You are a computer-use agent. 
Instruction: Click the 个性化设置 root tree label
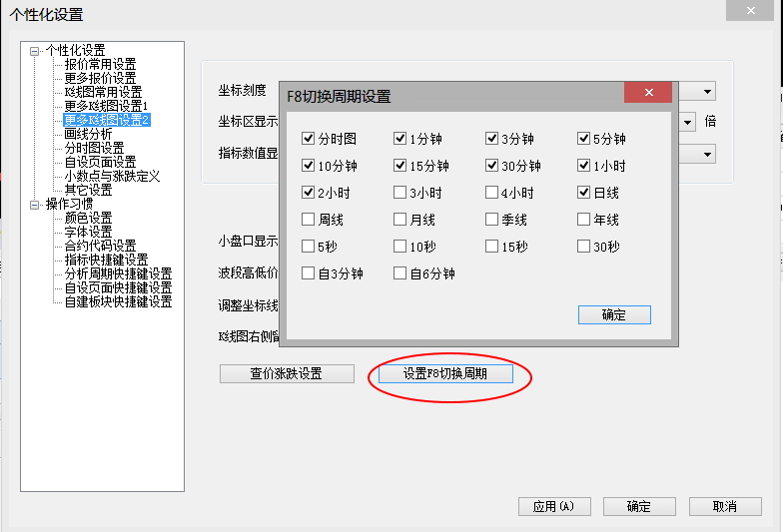[75, 50]
